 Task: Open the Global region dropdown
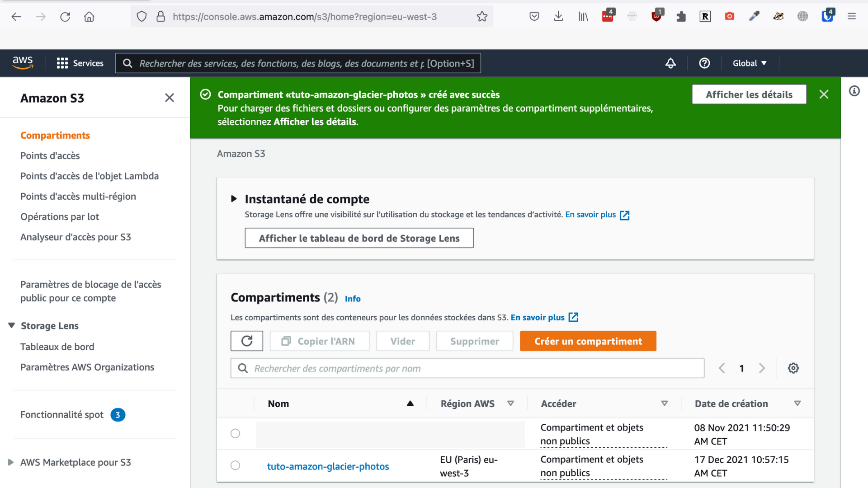[x=749, y=63]
